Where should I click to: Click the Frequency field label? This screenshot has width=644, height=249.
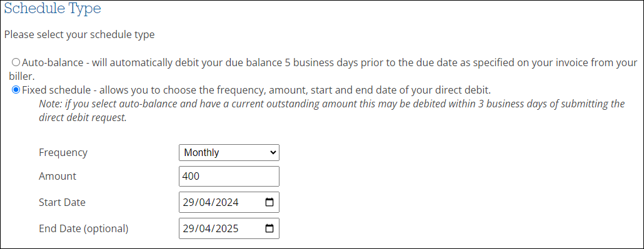point(63,153)
